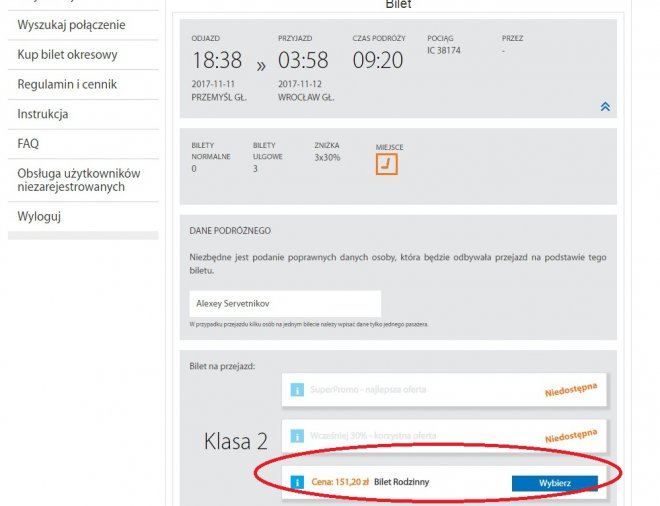Open Obsługa użytkowników niezarejestrowanych

click(x=79, y=180)
